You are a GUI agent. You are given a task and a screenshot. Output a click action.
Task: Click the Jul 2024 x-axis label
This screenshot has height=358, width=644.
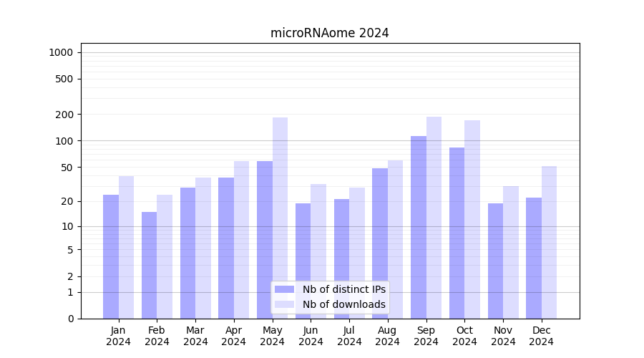(x=349, y=336)
